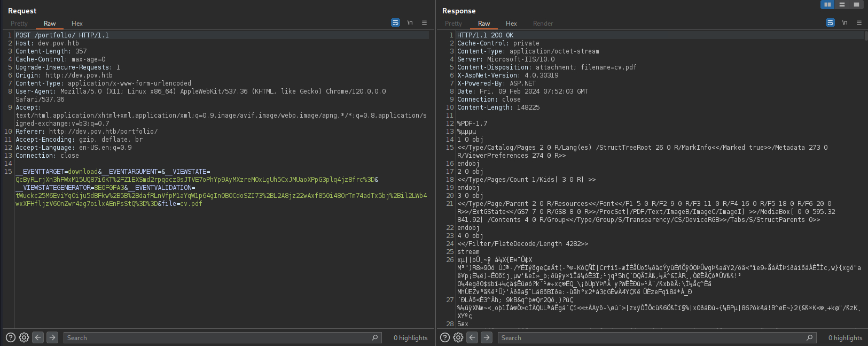The height and width of the screenshot is (346, 868).
Task: Click the 'Cache-Control: max-age=0' request header
Action: 60,59
